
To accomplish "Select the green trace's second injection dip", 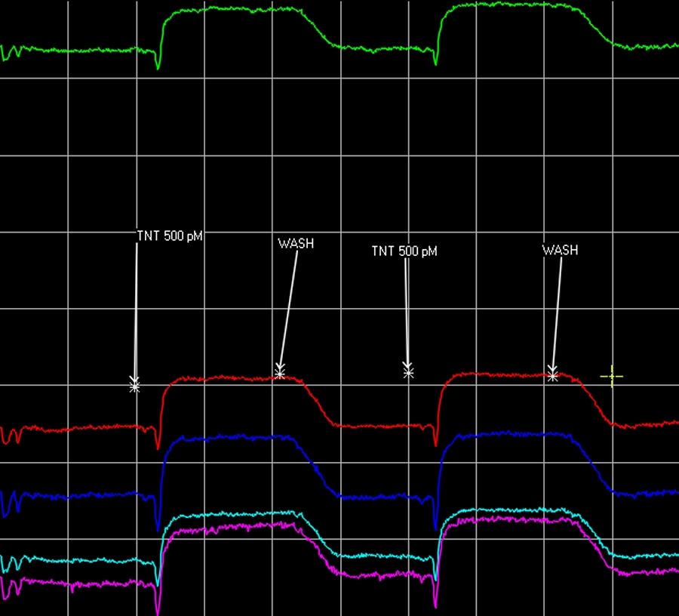I will point(435,62).
